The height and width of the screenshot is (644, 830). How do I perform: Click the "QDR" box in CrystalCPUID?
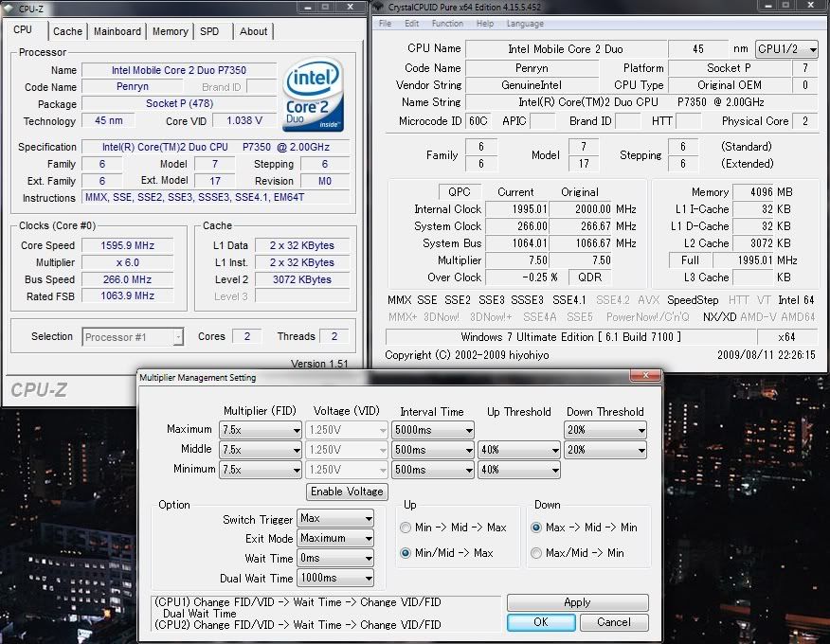589,277
